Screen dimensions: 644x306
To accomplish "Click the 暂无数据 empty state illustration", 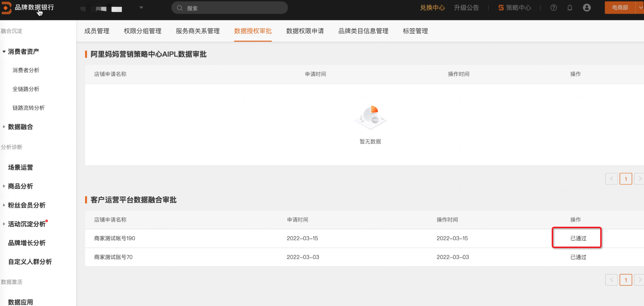I will [370, 118].
